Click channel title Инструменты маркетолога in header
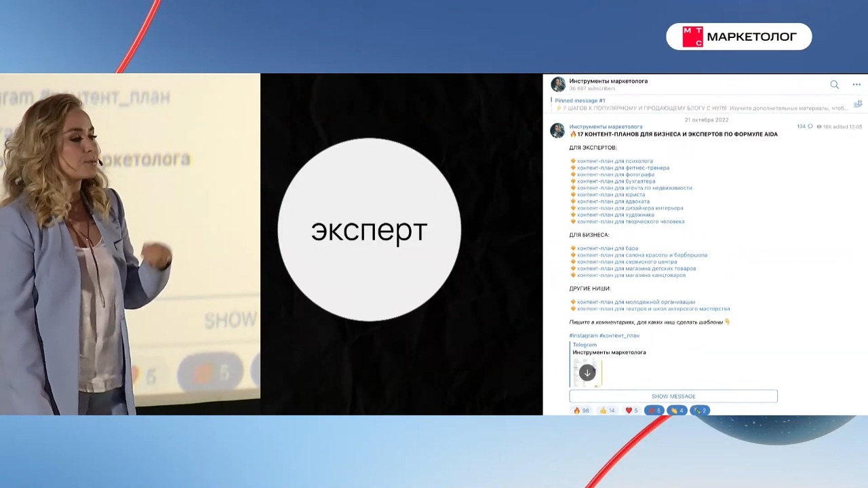This screenshot has height=488, width=868. tap(608, 81)
